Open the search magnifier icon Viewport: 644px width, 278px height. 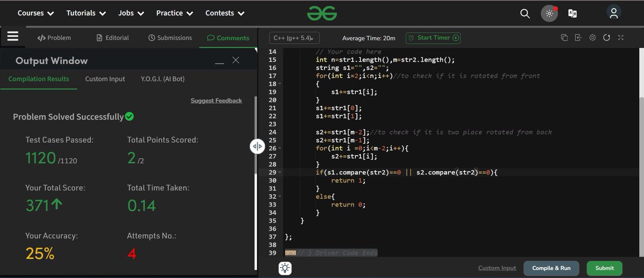525,13
